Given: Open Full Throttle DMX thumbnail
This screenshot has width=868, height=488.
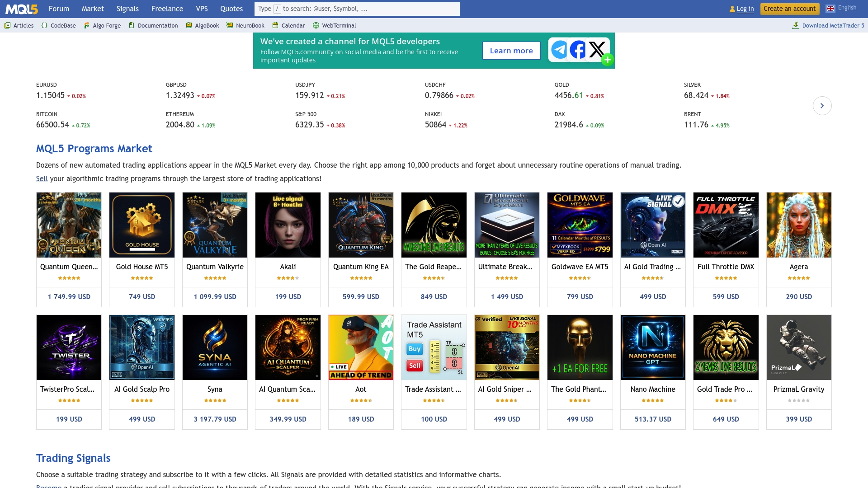Looking at the screenshot, I should pyautogui.click(x=726, y=225).
